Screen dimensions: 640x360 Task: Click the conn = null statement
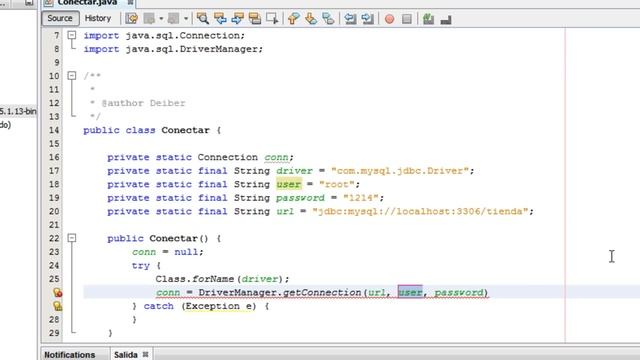coord(167,252)
